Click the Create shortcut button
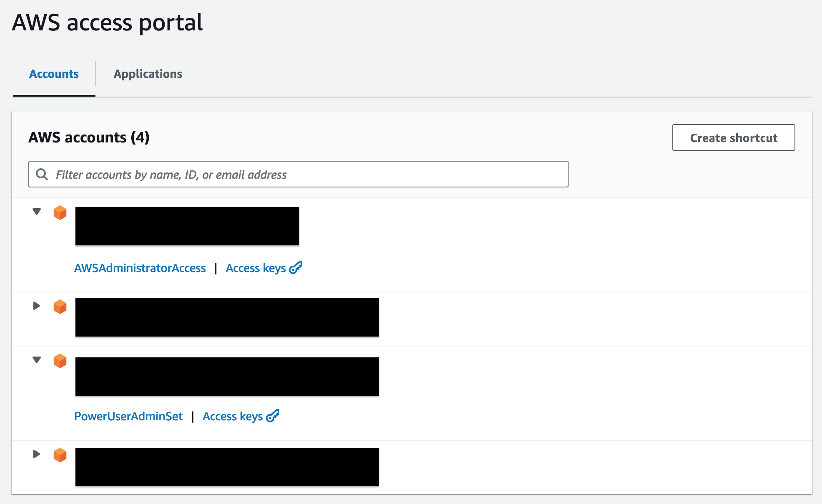Screen dimensions: 822x504 coord(733,137)
